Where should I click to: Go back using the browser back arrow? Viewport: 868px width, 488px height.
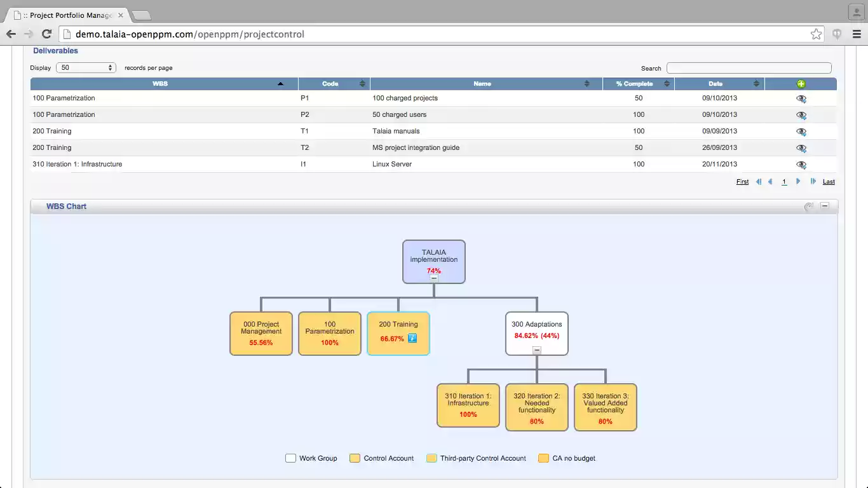pos(11,34)
